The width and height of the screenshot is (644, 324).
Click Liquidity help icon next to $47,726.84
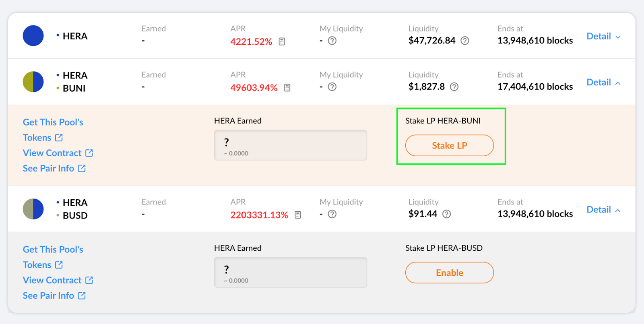click(x=465, y=41)
